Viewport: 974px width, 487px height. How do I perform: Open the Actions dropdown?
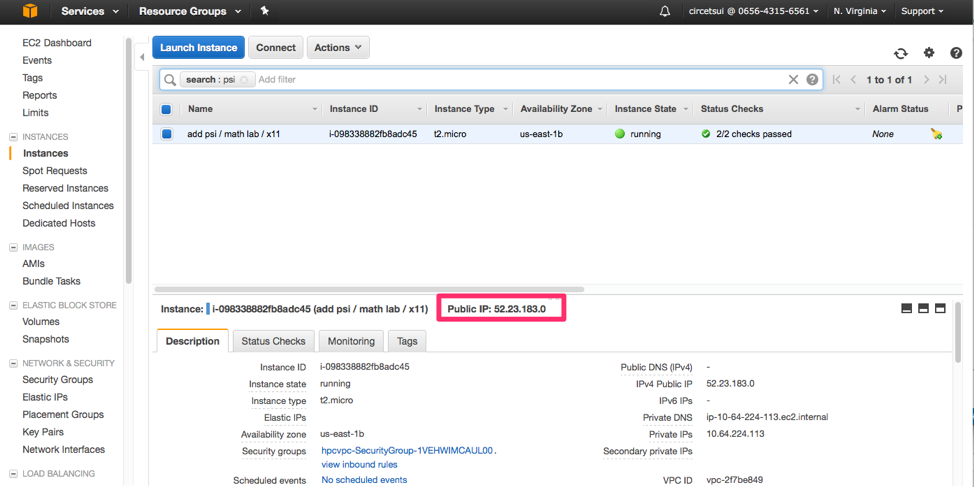pyautogui.click(x=337, y=47)
